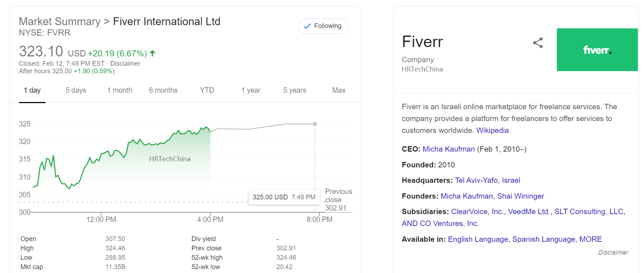Switch to the 1 month tab
The height and width of the screenshot is (273, 644).
119,90
